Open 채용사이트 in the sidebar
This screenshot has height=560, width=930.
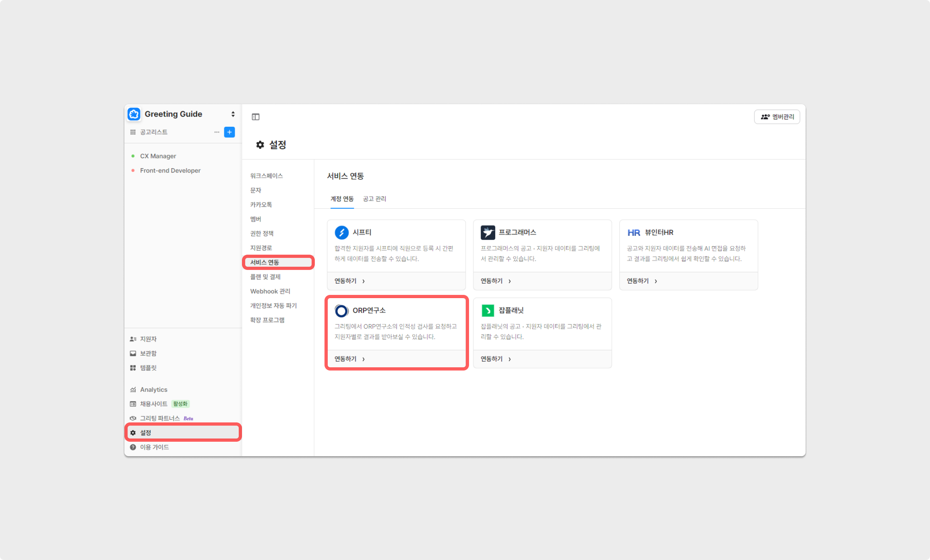click(x=153, y=404)
